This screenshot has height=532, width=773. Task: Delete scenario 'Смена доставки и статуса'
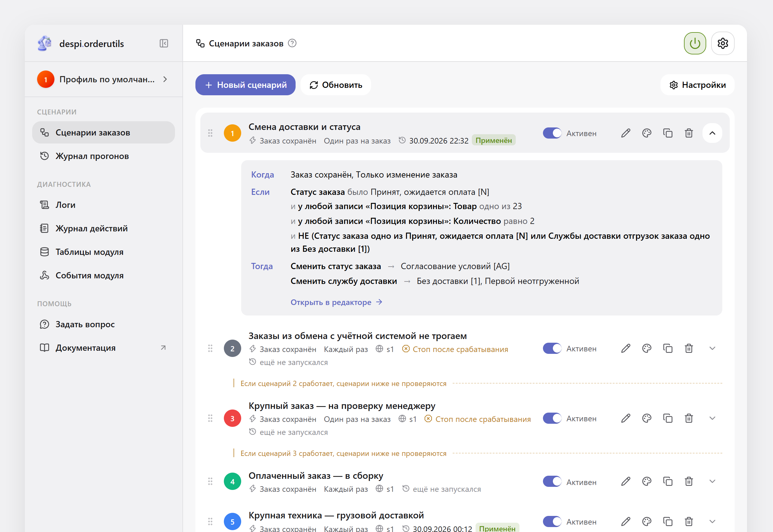(x=689, y=133)
